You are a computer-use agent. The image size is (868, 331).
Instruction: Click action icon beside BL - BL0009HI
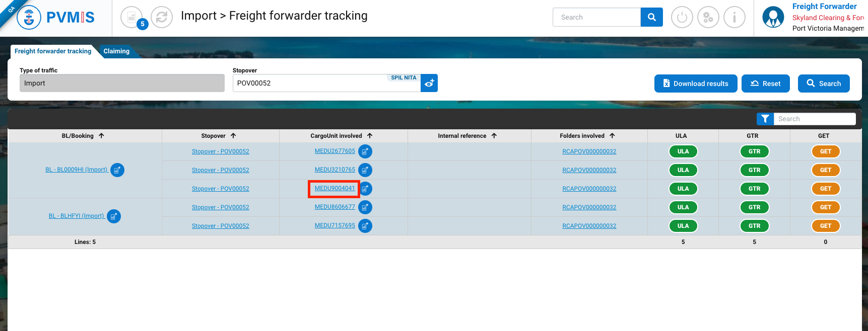click(x=117, y=170)
